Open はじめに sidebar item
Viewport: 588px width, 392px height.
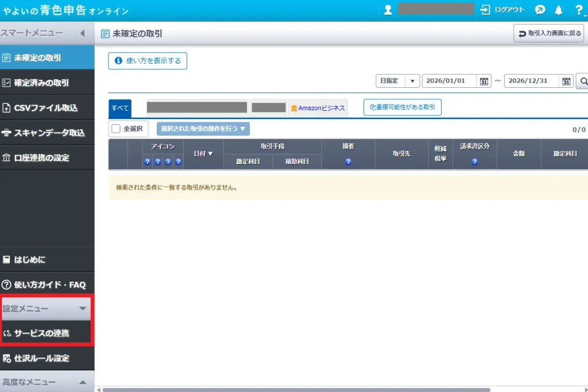point(47,259)
